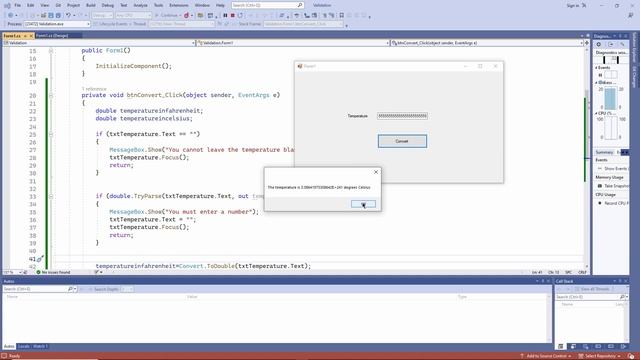Collapse the TryParse if block at line 33

point(51,196)
